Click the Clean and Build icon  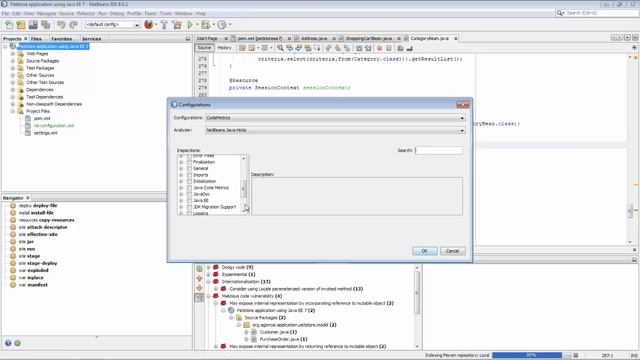177,25
